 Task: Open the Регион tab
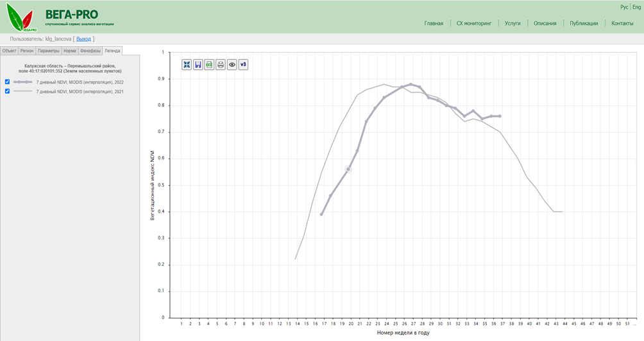coord(27,51)
